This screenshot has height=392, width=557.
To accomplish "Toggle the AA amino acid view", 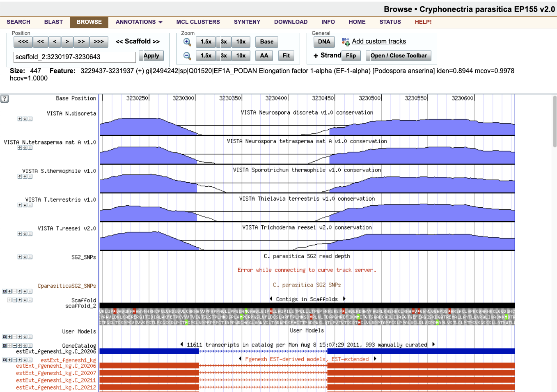I will point(264,56).
